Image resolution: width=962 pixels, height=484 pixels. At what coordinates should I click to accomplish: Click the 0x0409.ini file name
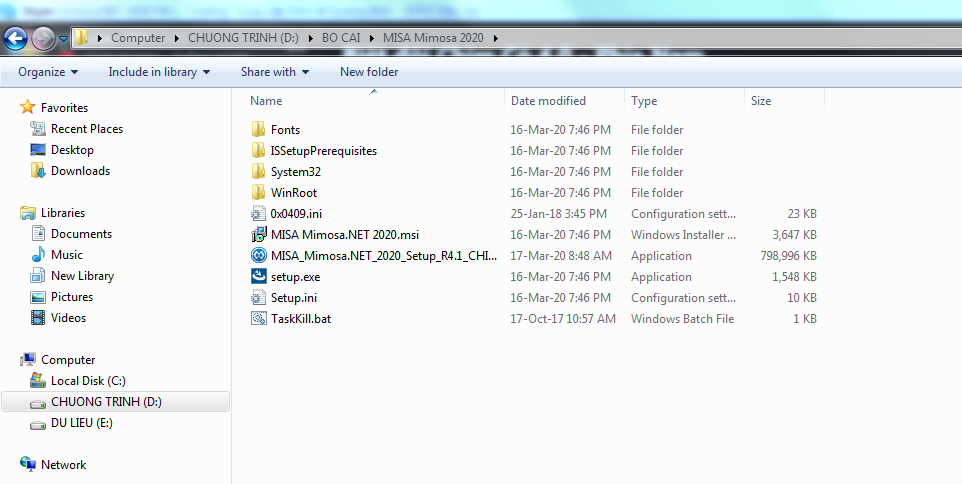coord(296,213)
